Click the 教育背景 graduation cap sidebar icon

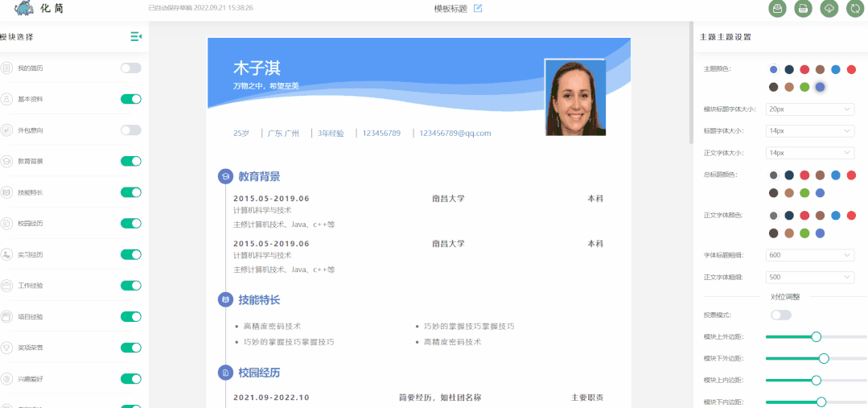pos(6,161)
